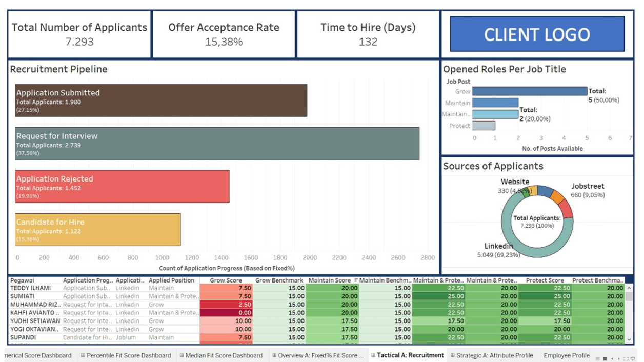Click the Employee Profile sheet tab
Screen dimensions: 644x362
pyautogui.click(x=566, y=355)
